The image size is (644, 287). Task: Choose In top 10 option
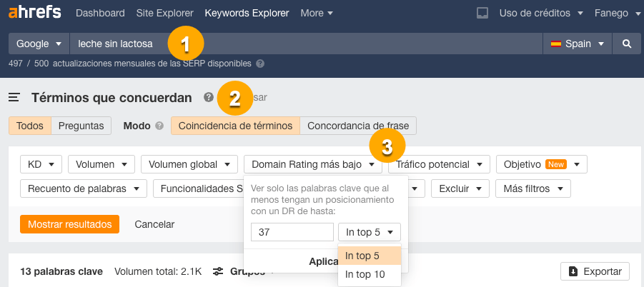click(x=365, y=274)
